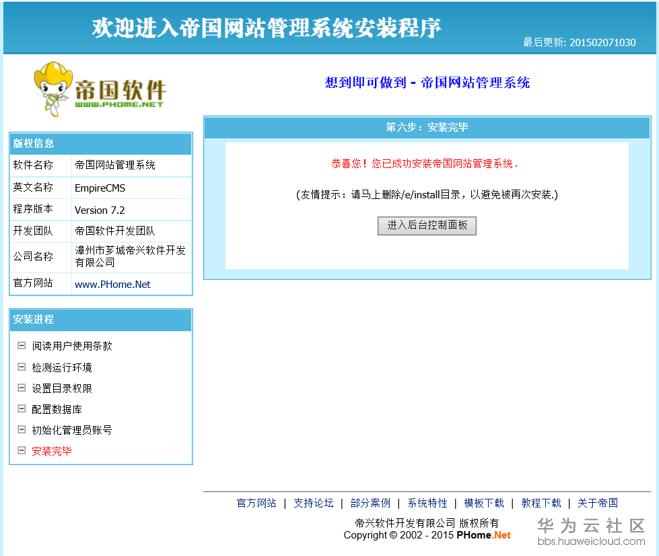The width and height of the screenshot is (659, 556).
Task: Click the 软件名称 label cell
Action: coord(40,165)
